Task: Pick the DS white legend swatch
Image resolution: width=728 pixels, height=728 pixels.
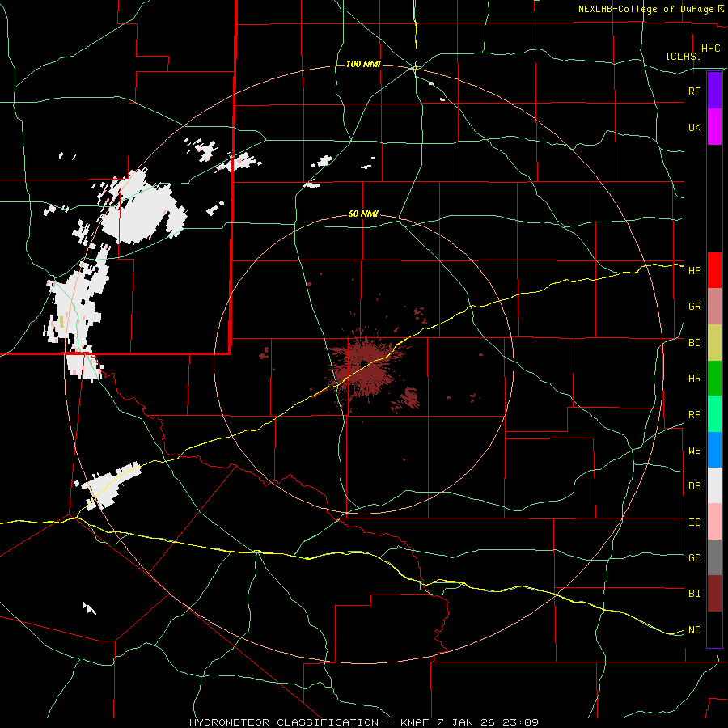Action: (x=714, y=485)
